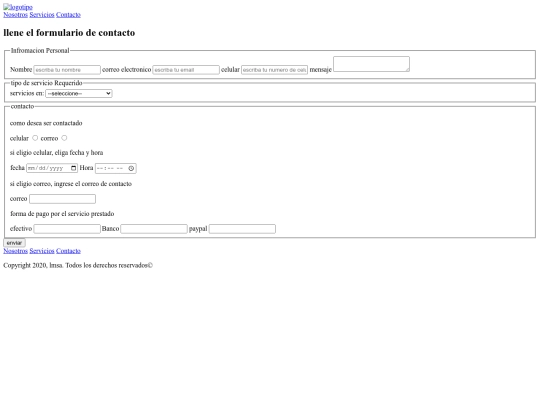Click the fecha date input
This screenshot has width=540, height=405.
52,168
